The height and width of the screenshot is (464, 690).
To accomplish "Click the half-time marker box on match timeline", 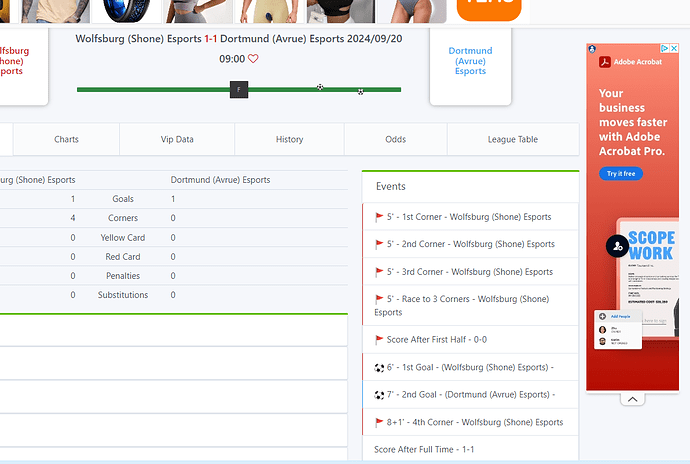I will pos(238,90).
